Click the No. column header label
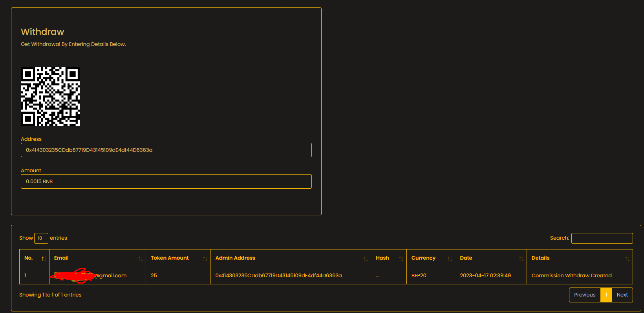The image size is (644, 313). (x=29, y=258)
